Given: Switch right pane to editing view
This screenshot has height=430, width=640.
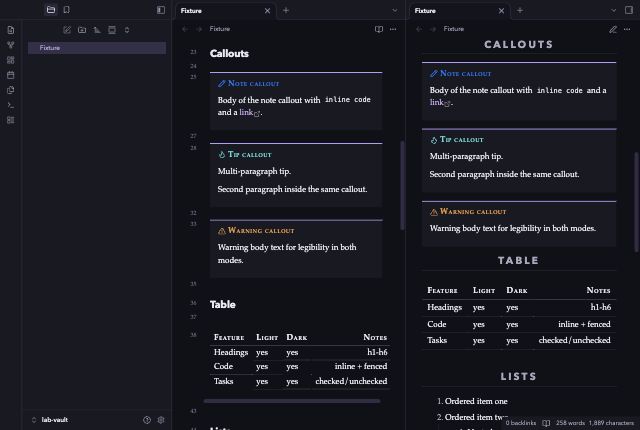Looking at the screenshot, I should coord(613,29).
